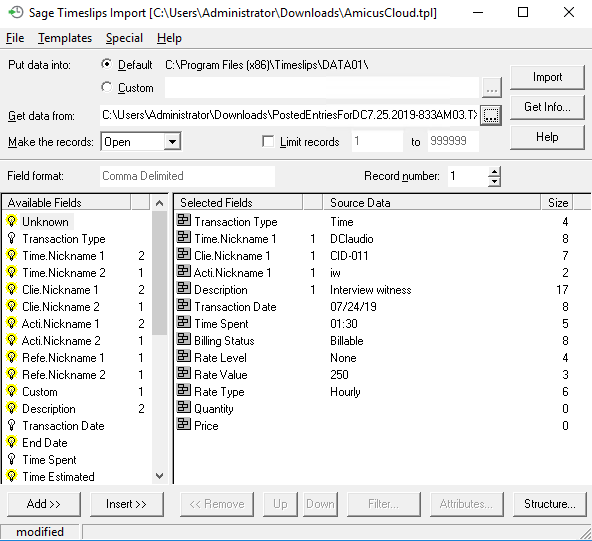Screen dimensions: 592x541
Task: Click the field icon beside Transaction Type in Selected Fields
Action: tap(184, 220)
